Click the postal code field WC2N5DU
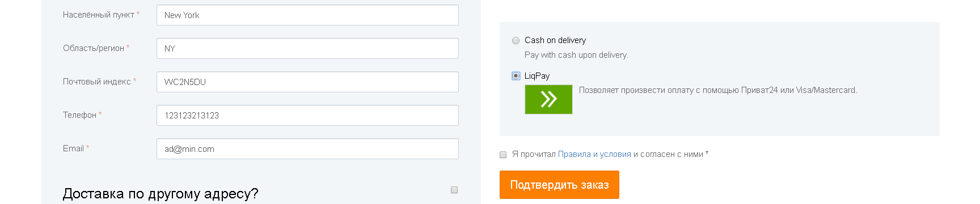 [x=307, y=82]
